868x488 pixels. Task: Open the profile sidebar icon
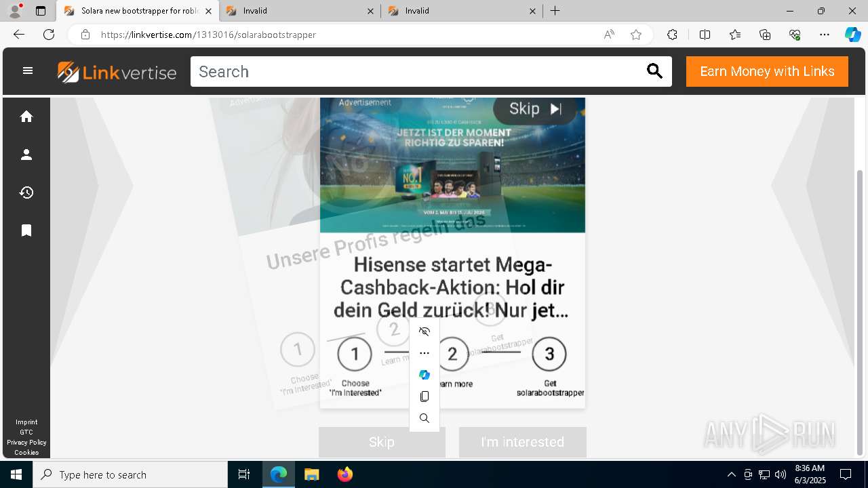(26, 155)
